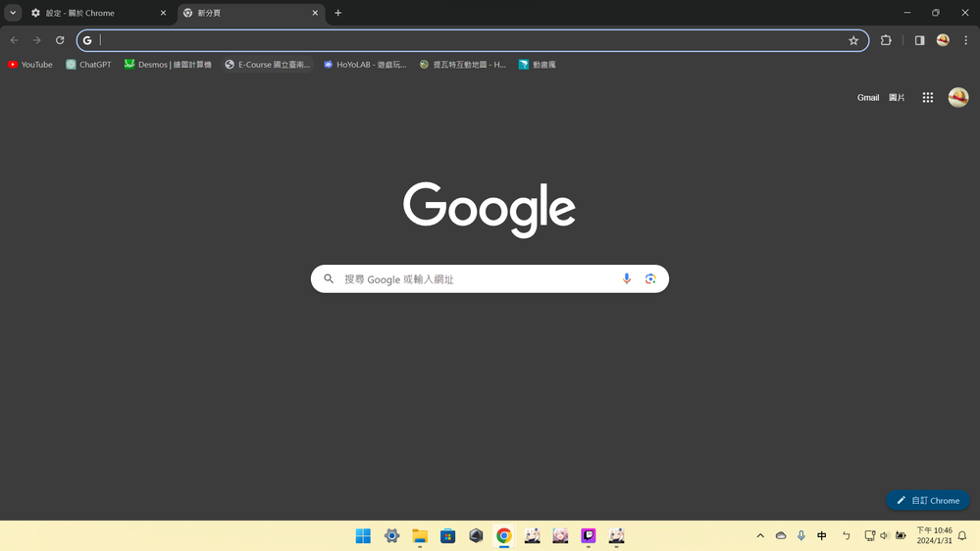980x551 pixels.
Task: Click the magnifier icon in search box
Action: (329, 278)
